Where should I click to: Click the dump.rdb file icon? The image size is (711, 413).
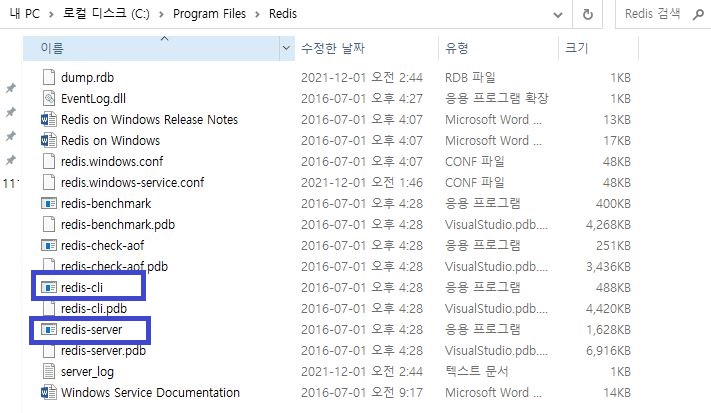(x=49, y=78)
